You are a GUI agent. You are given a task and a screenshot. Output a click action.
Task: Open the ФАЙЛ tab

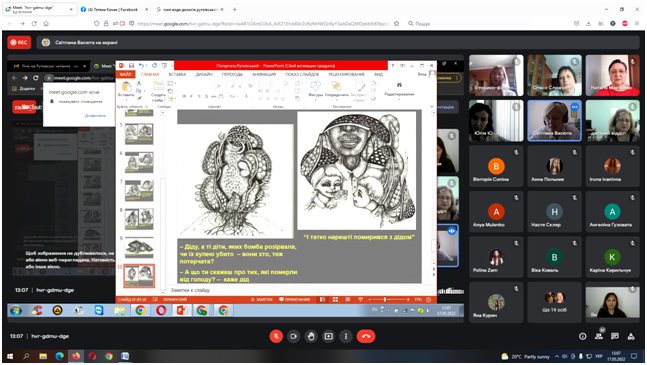click(125, 75)
